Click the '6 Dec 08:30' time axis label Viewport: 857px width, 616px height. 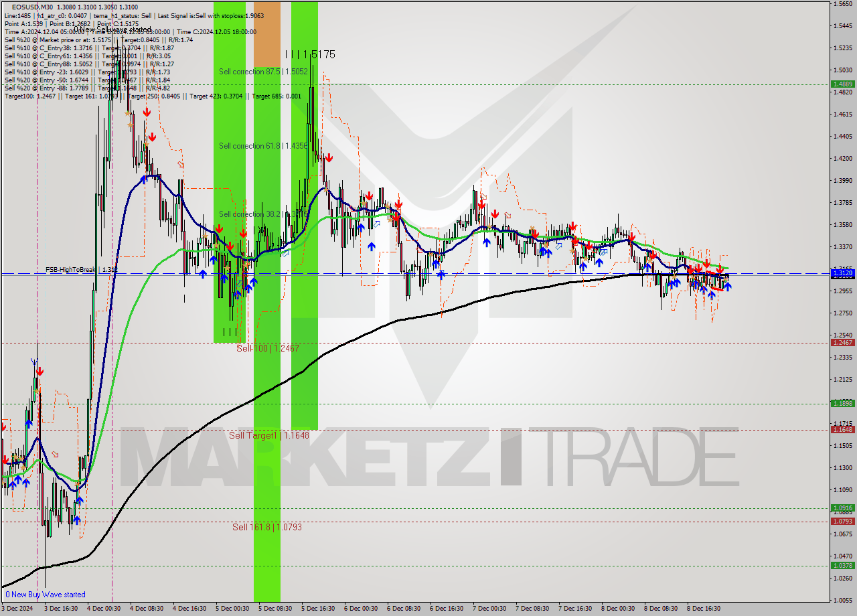tap(404, 609)
